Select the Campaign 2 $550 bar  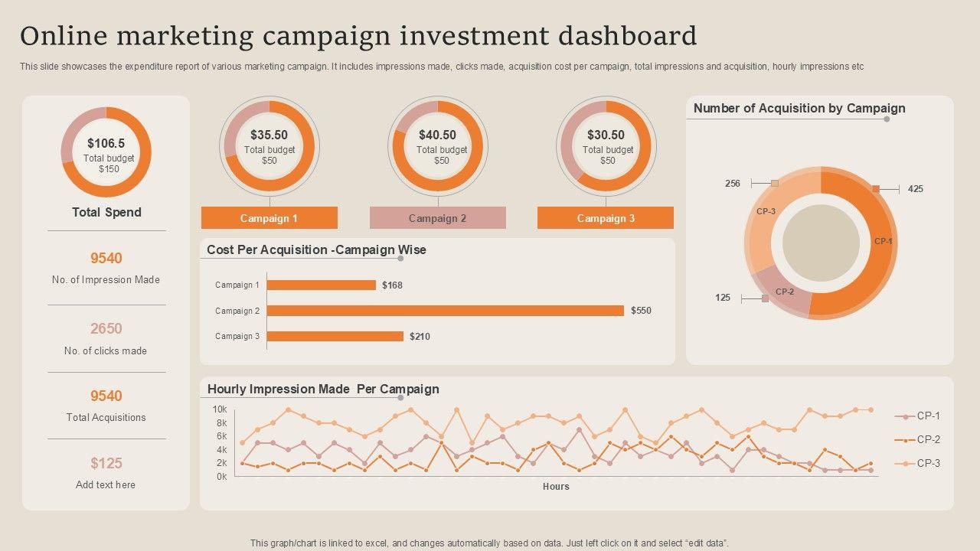(445, 311)
